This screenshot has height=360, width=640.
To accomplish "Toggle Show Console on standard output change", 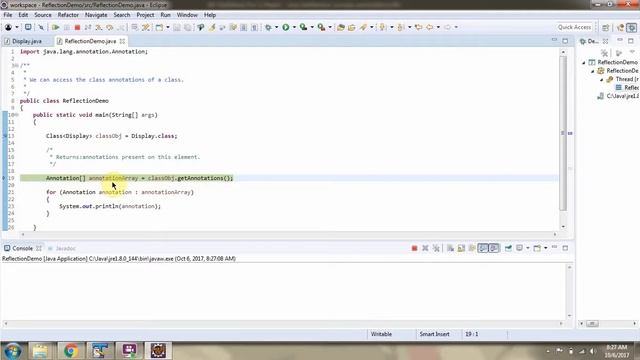I will 483,248.
